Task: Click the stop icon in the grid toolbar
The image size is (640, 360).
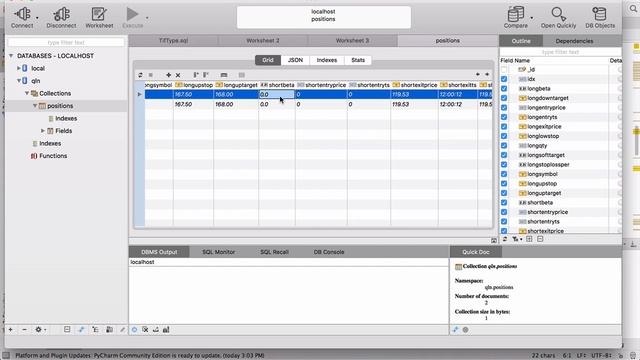Action: click(151, 75)
